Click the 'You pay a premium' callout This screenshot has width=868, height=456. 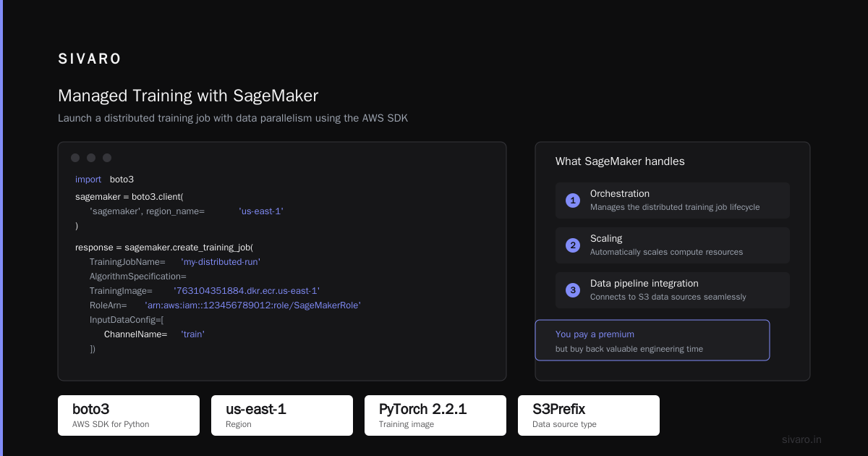pyautogui.click(x=652, y=340)
